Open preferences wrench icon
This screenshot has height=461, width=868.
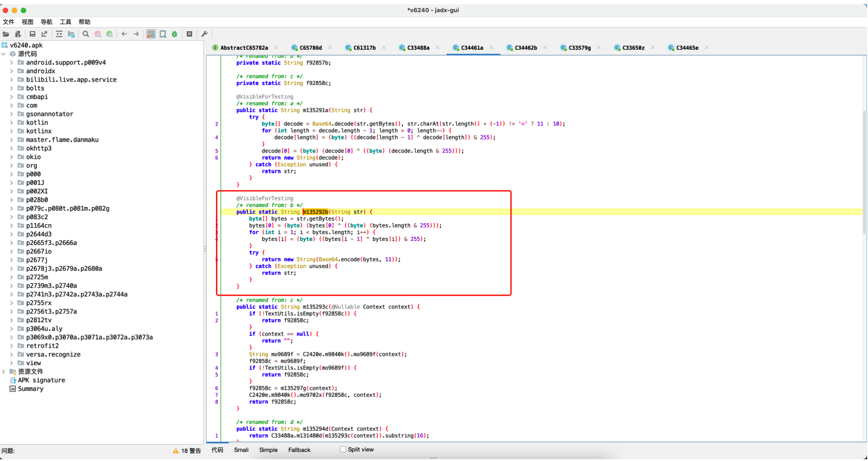coord(204,34)
